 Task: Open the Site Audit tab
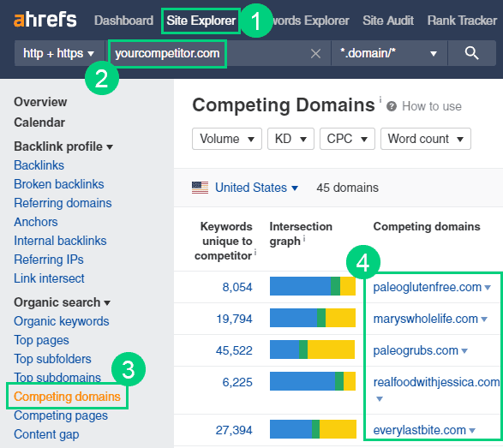click(x=388, y=21)
